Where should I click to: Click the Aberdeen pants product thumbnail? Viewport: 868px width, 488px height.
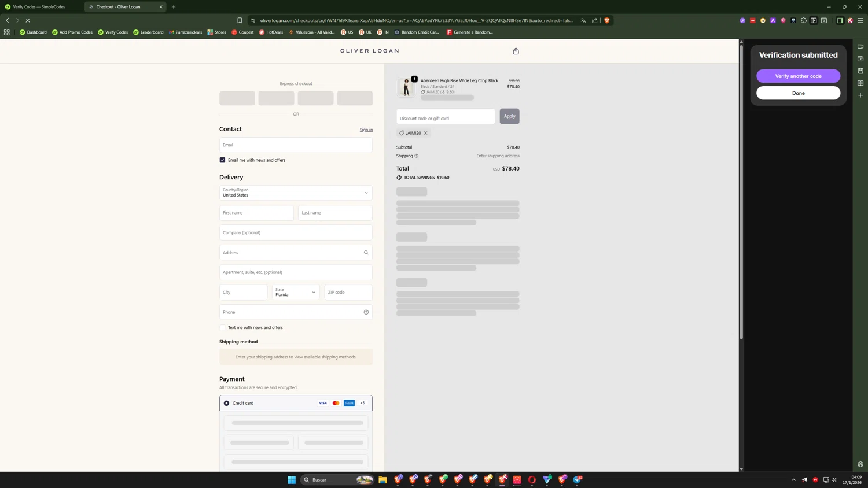pyautogui.click(x=406, y=87)
